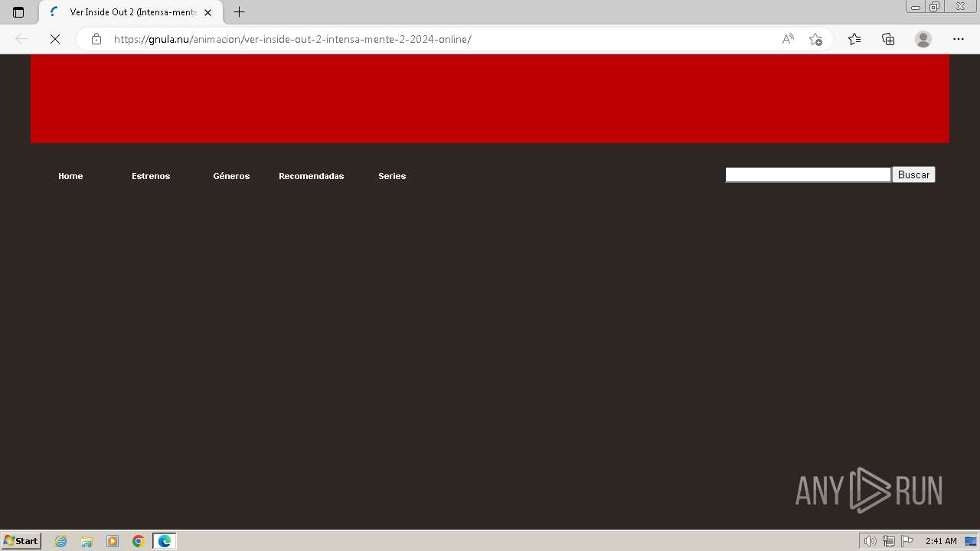Click the browser back arrow
The image size is (980, 551).
coord(21,39)
